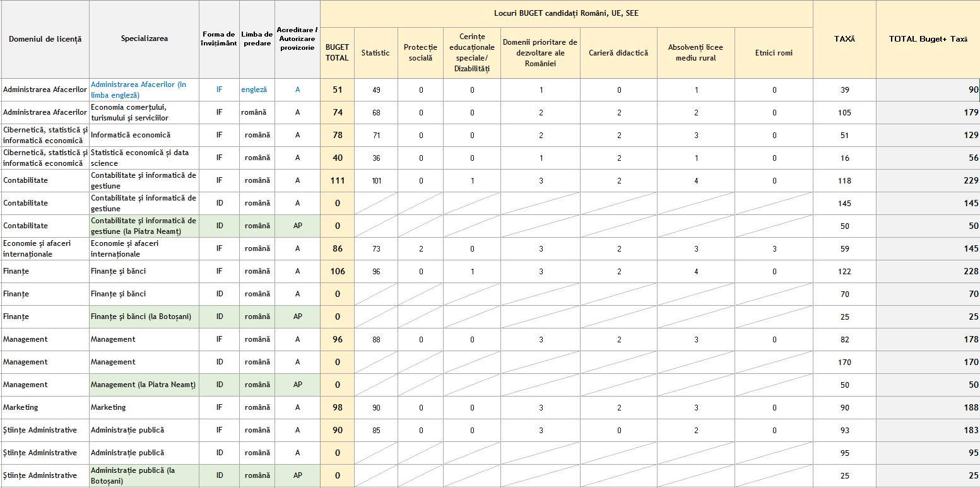
Task: Select budget total 106 for Finanțe
Action: 337,271
